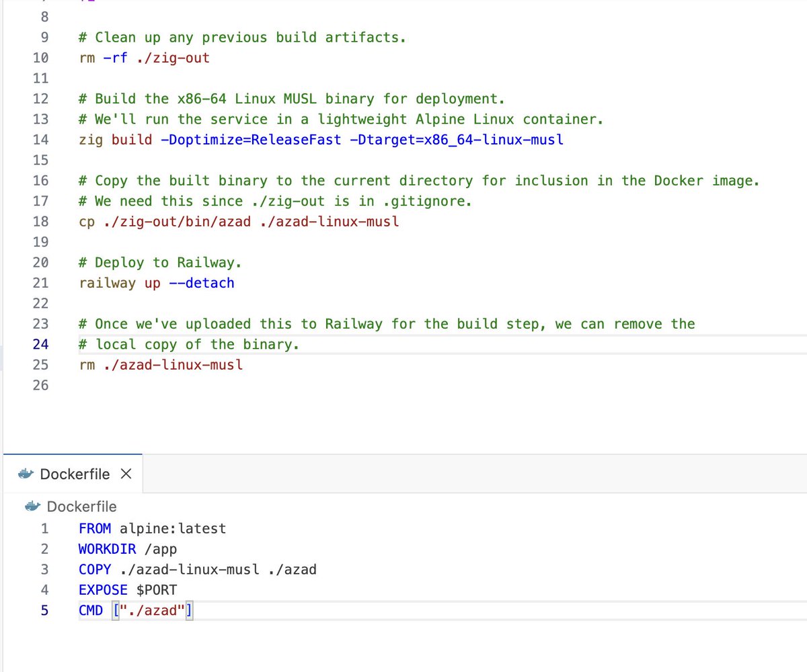Click line number 18 in the script
807x672 pixels.
click(40, 221)
